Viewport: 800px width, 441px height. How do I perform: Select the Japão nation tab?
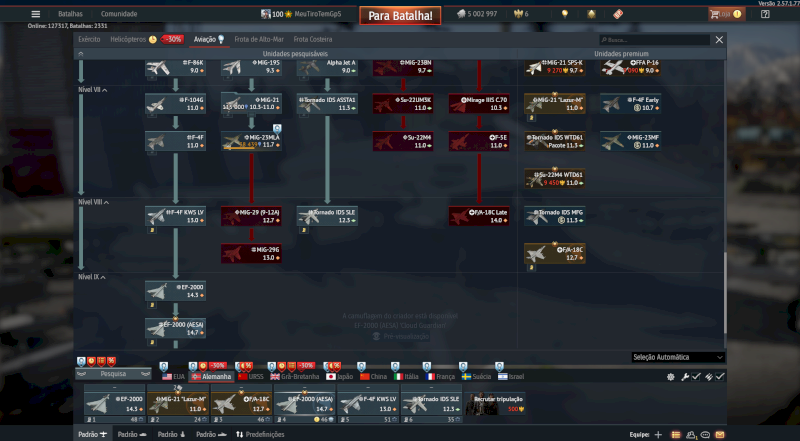pyautogui.click(x=339, y=377)
